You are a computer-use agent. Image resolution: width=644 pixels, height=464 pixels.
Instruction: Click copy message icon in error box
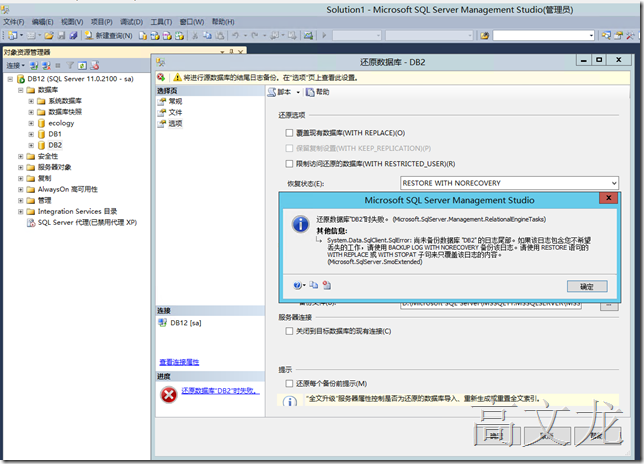point(314,285)
